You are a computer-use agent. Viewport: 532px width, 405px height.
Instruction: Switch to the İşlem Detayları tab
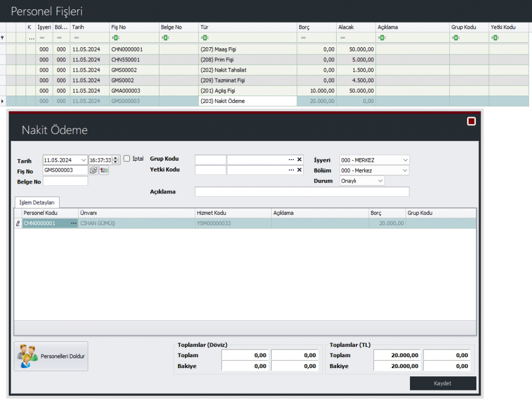click(37, 202)
